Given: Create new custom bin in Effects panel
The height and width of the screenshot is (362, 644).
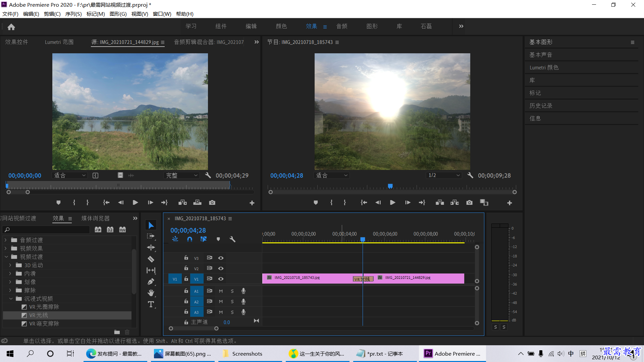Looking at the screenshot, I should (x=117, y=332).
